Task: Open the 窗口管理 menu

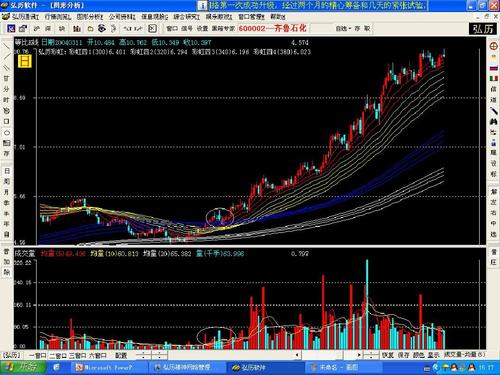Action: (x=251, y=16)
